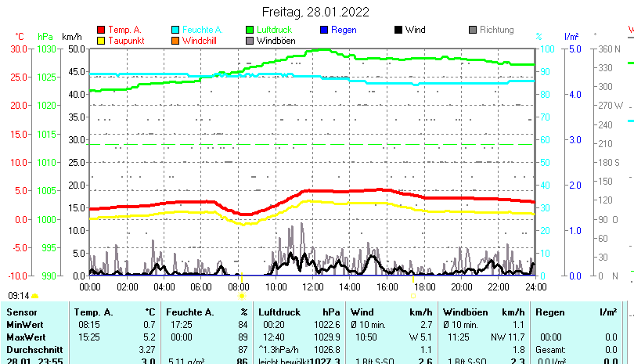This screenshot has width=634, height=364.
Task: Click the Sensor column header
Action: point(21,312)
